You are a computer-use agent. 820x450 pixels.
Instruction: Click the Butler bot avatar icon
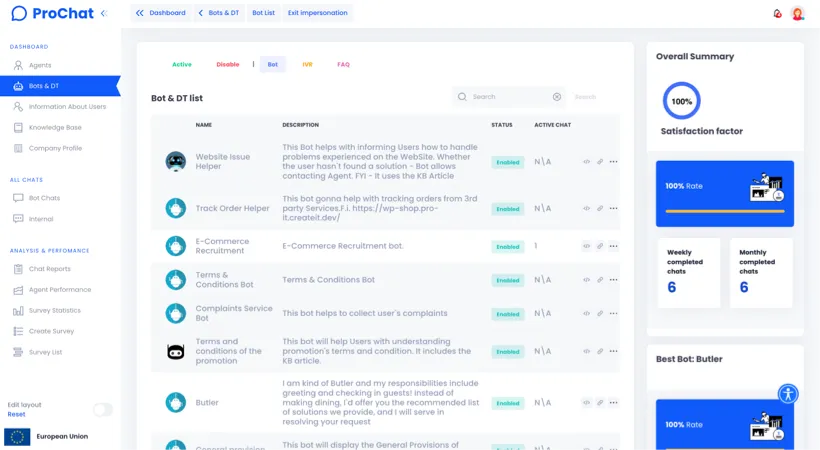176,402
